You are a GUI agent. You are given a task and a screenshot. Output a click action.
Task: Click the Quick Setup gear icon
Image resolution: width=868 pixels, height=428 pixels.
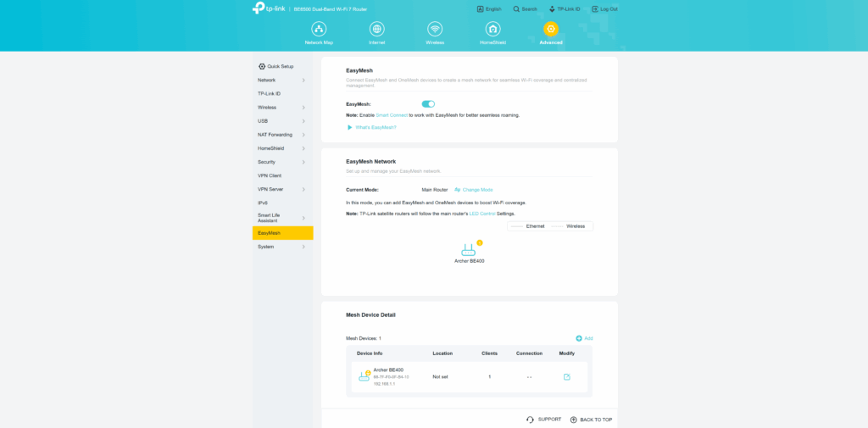pos(262,66)
